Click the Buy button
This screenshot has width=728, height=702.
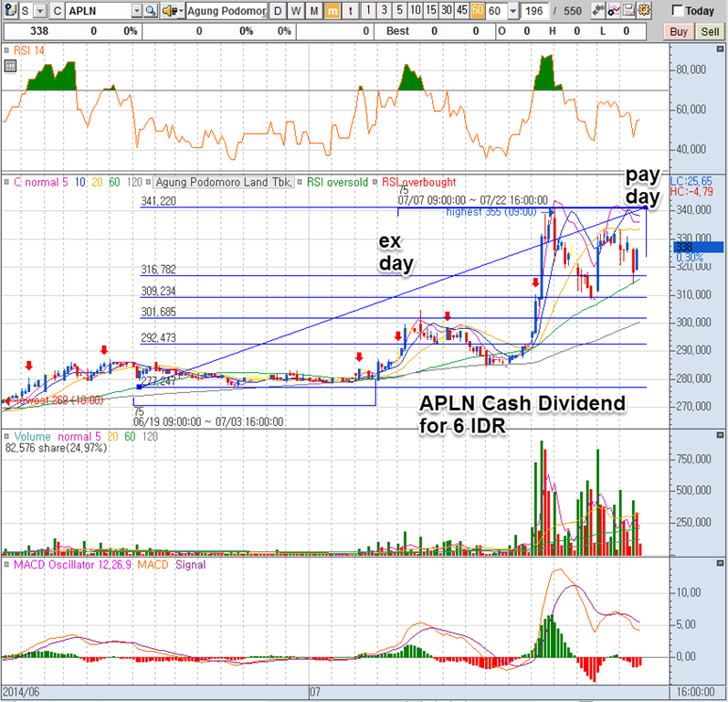[x=679, y=32]
